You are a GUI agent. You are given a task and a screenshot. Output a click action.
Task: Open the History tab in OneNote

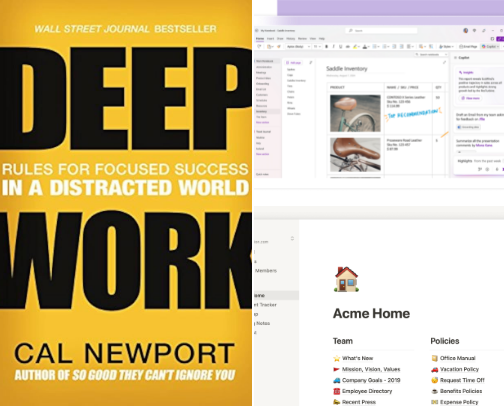291,39
